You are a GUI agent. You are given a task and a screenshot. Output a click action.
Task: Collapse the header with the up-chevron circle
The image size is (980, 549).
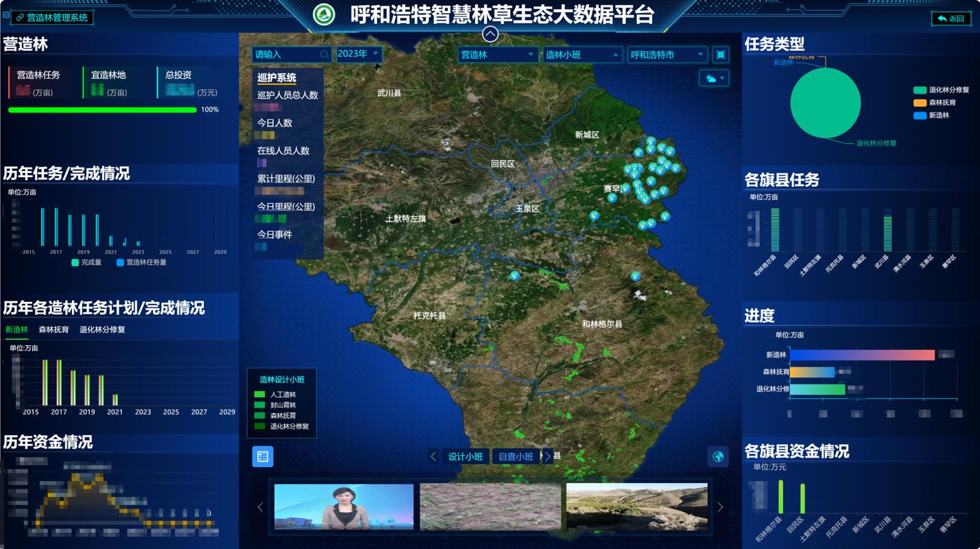pyautogui.click(x=490, y=34)
